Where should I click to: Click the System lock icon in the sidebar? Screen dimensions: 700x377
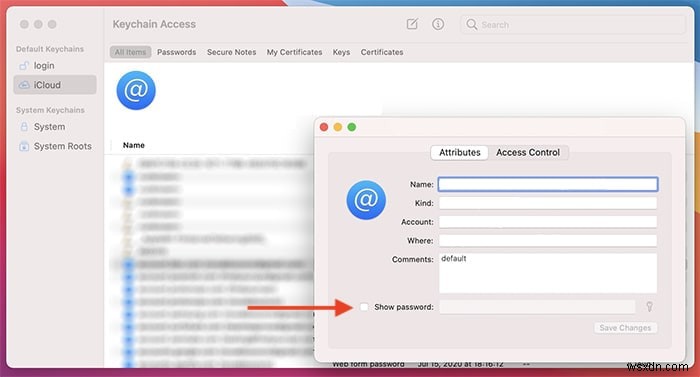click(x=24, y=127)
